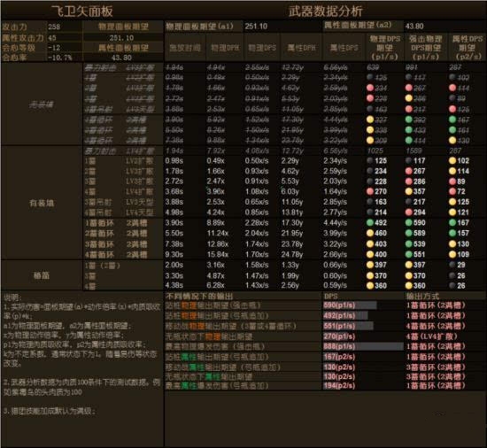487x448 pixels.
Task: Click the yellow dot beside 102
Action: (x=452, y=160)
